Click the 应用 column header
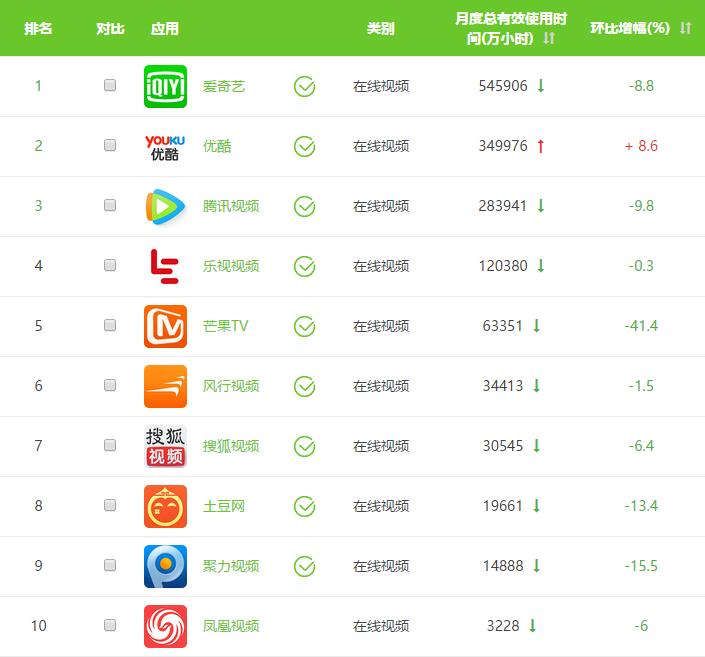The image size is (705, 657). click(x=165, y=28)
